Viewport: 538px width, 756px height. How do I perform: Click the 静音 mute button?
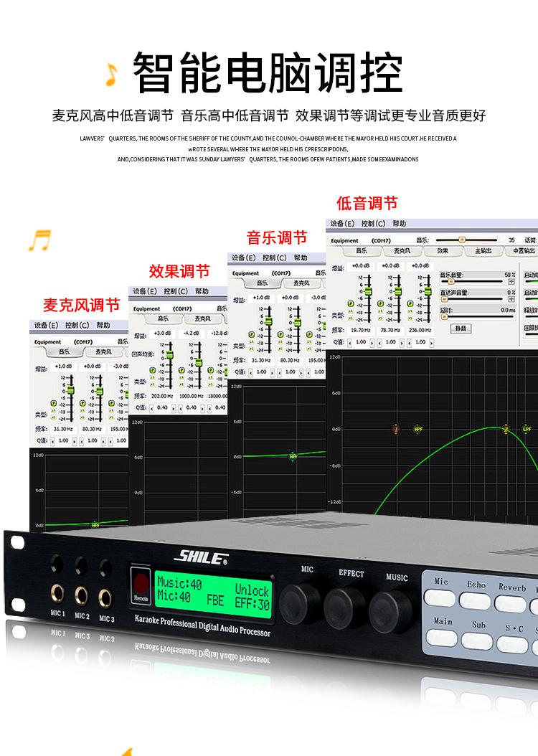point(461,328)
